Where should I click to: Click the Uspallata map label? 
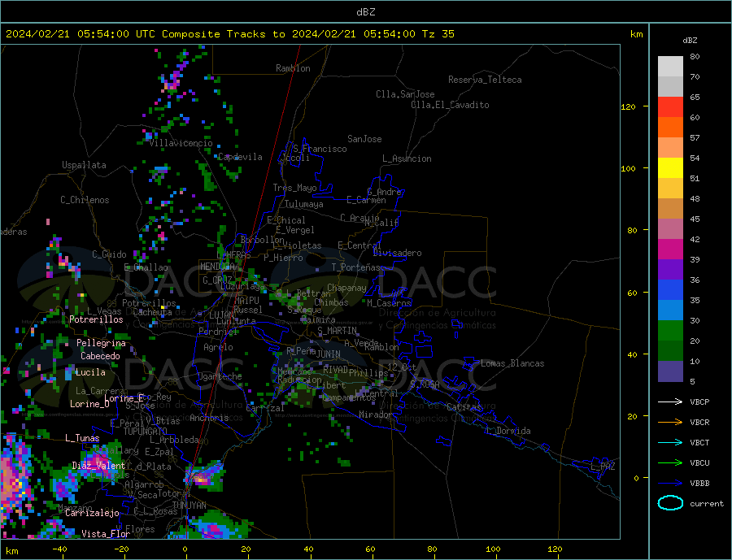[84, 165]
